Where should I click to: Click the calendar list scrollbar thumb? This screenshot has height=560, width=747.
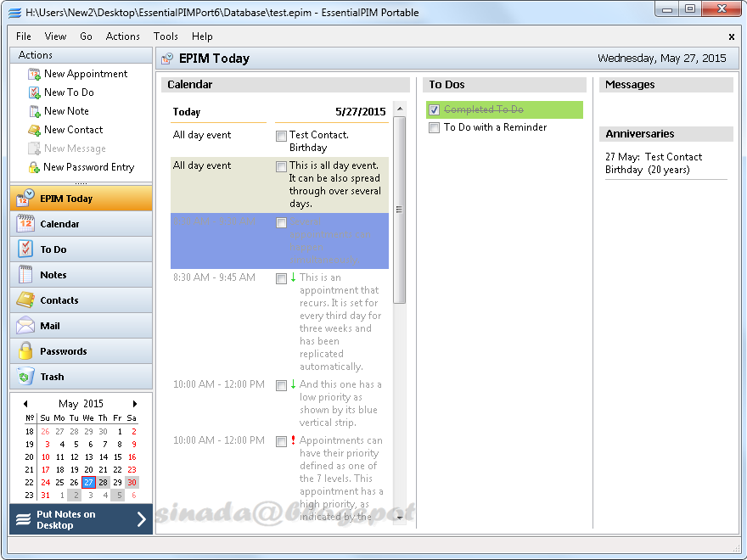400,210
